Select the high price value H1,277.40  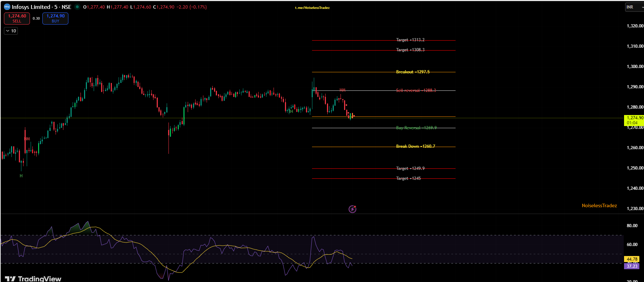coord(118,7)
